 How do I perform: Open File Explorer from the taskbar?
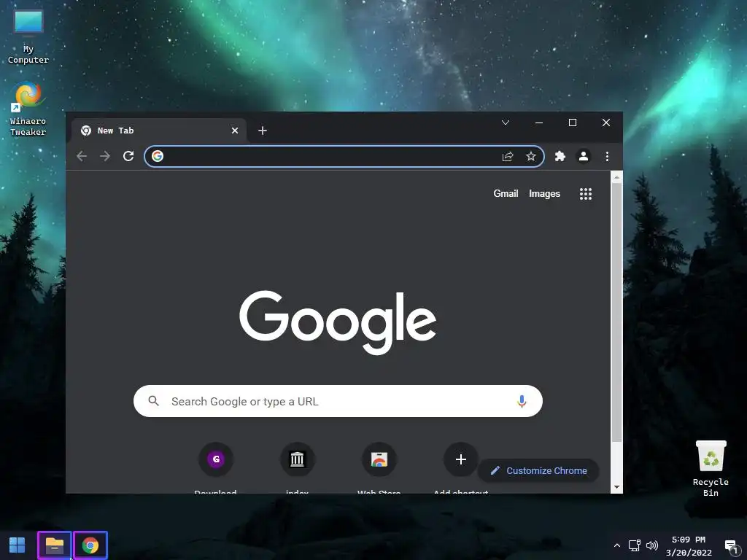coord(54,545)
